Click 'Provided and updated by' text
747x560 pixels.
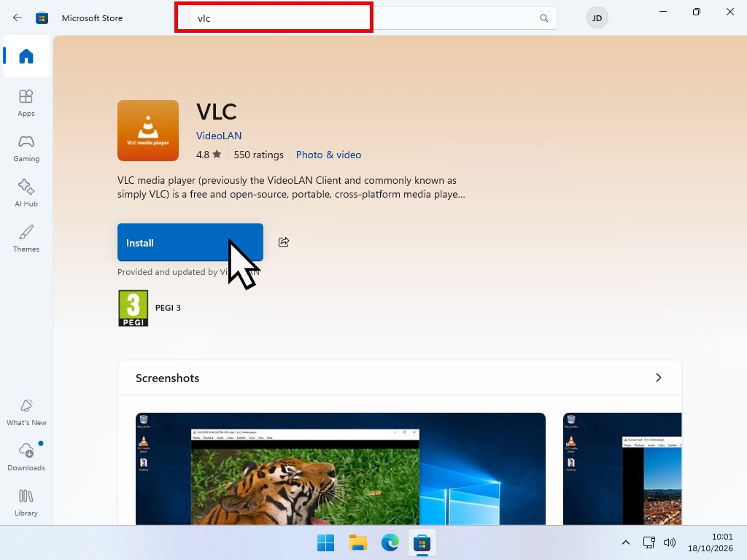(x=167, y=272)
